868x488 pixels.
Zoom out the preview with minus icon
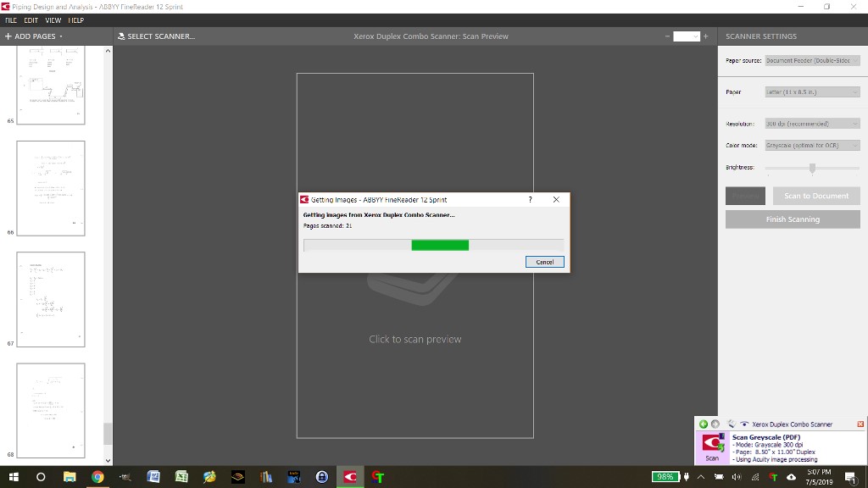coord(667,36)
